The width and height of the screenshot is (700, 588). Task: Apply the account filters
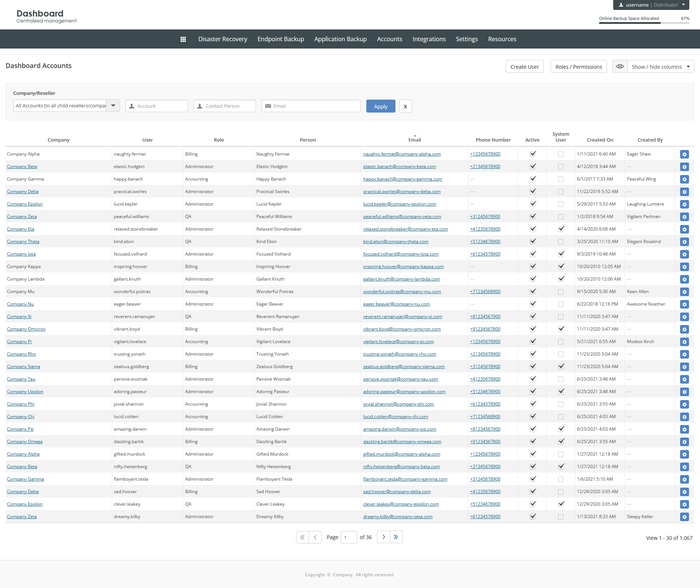pos(381,106)
